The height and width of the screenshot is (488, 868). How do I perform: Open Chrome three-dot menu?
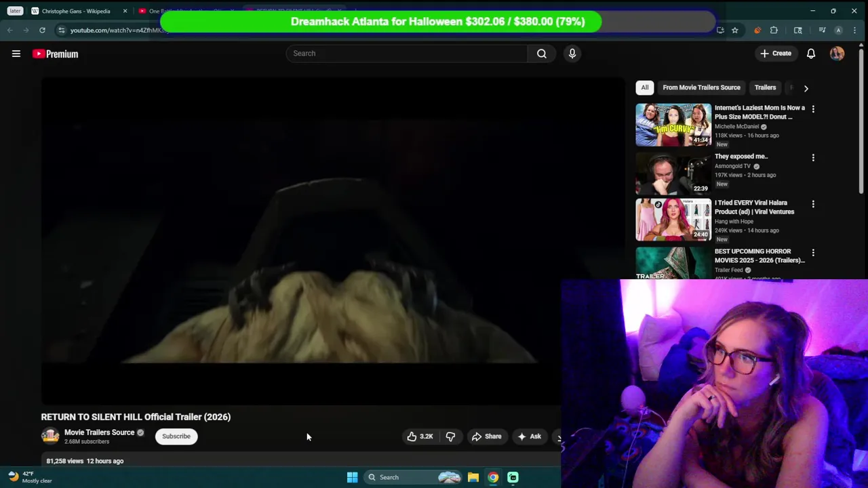click(x=854, y=30)
